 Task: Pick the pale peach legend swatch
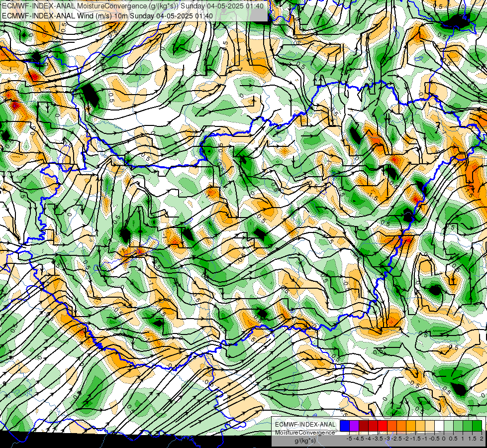429,426
